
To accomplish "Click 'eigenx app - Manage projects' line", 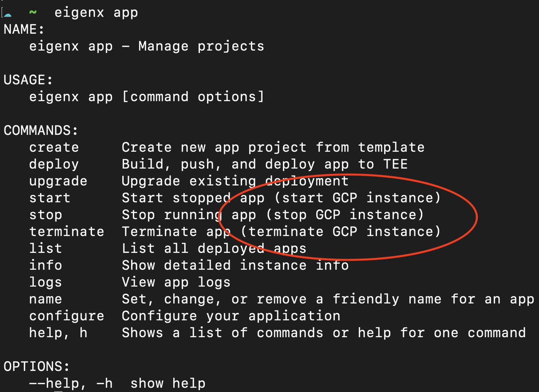I will 147,46.
